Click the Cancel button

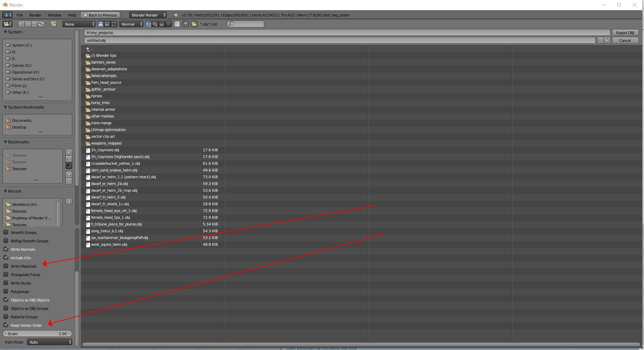(625, 40)
